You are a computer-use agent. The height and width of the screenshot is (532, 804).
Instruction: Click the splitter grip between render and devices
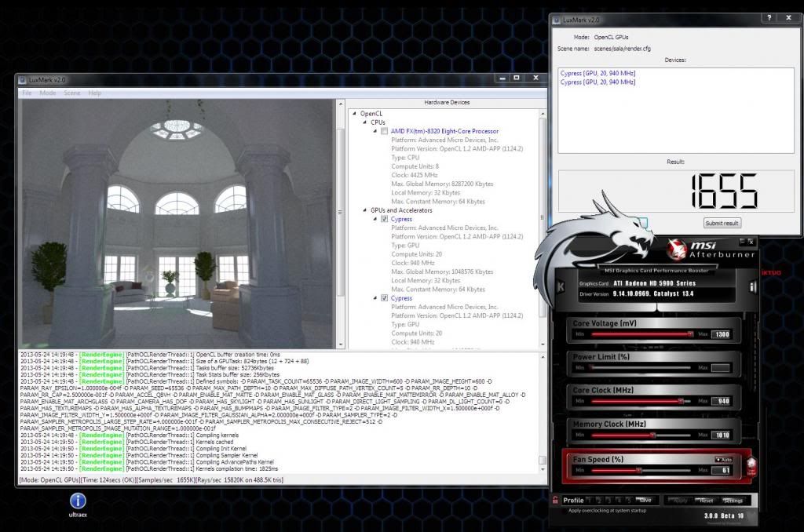[340, 212]
